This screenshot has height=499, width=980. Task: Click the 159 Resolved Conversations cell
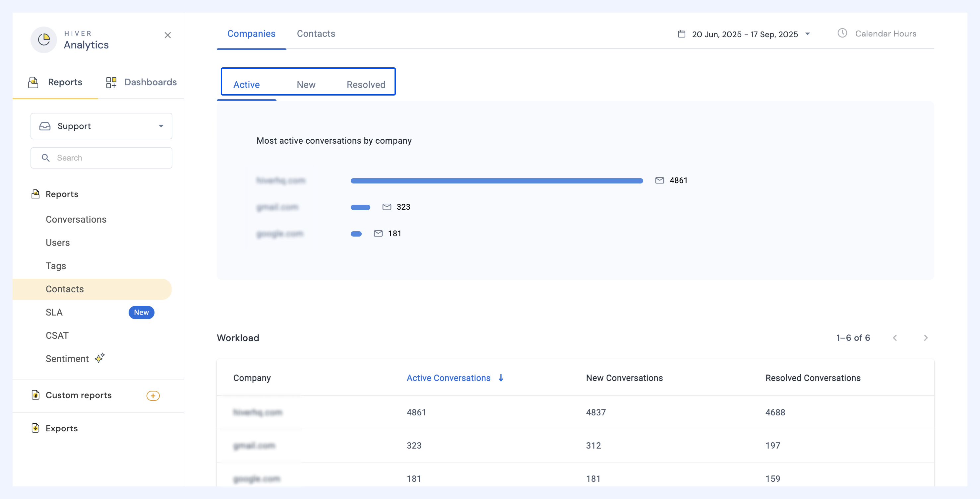point(773,479)
